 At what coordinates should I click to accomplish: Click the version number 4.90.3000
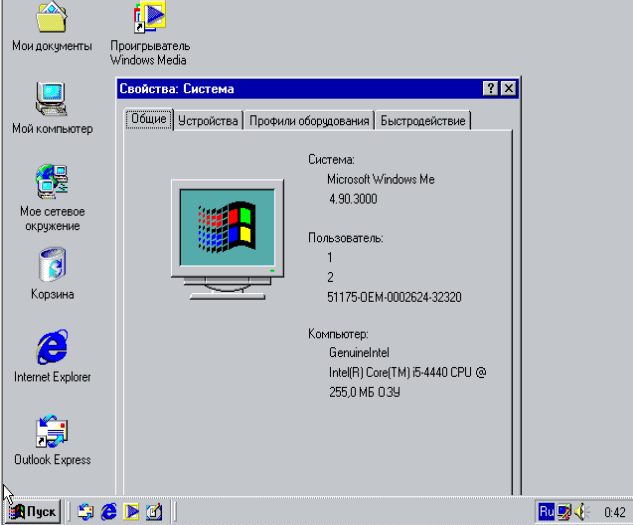coord(353,199)
